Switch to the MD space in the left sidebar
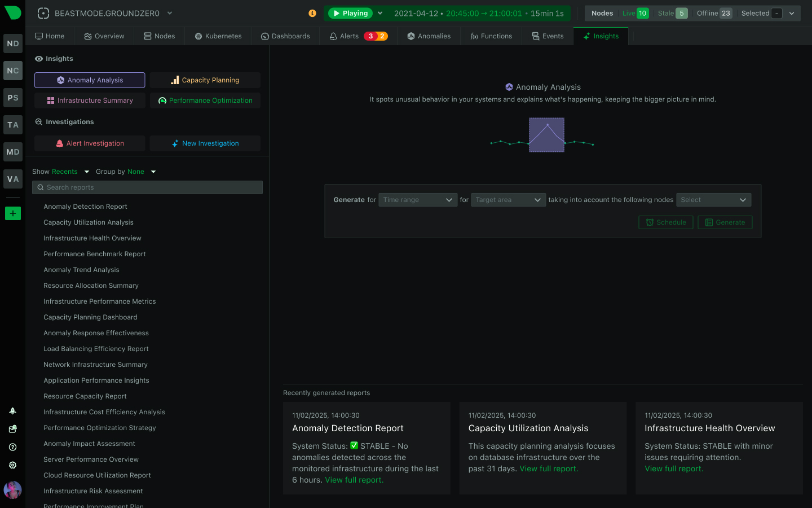812x508 pixels. [x=12, y=152]
